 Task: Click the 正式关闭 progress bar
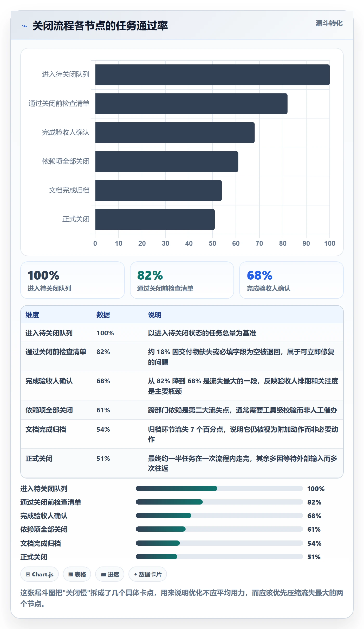click(219, 557)
